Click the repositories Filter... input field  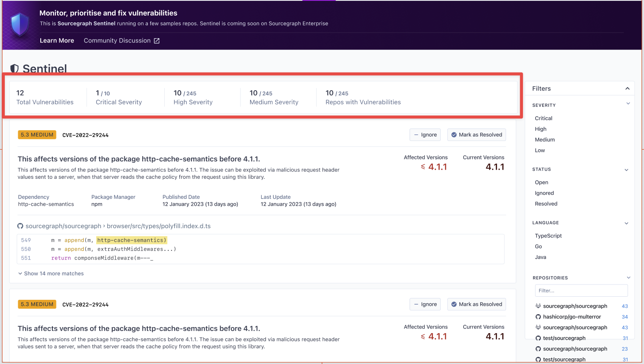581,291
